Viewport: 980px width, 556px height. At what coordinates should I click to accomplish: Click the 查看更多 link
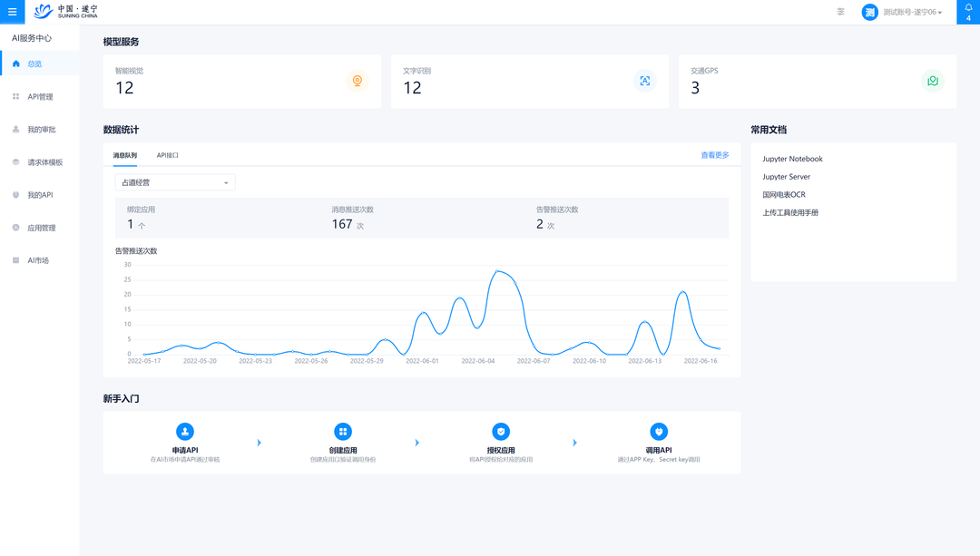pyautogui.click(x=714, y=155)
